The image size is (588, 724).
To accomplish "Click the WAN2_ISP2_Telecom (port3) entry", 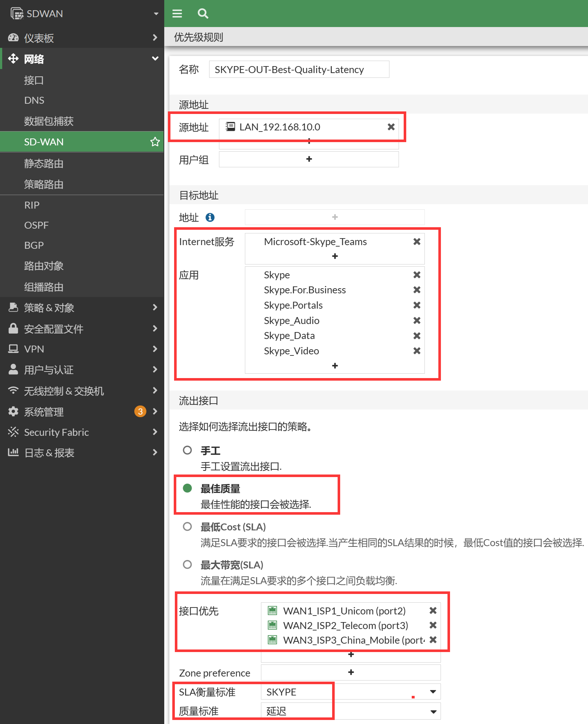I will click(x=345, y=625).
